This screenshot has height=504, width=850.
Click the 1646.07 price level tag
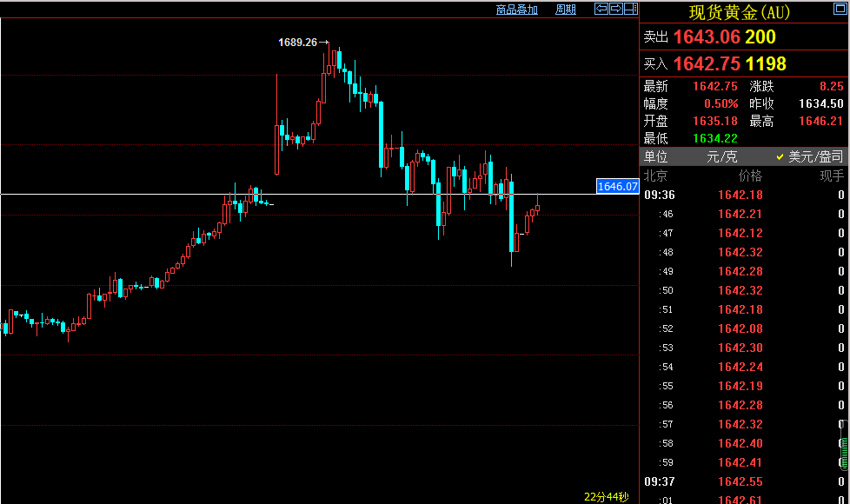[x=618, y=186]
